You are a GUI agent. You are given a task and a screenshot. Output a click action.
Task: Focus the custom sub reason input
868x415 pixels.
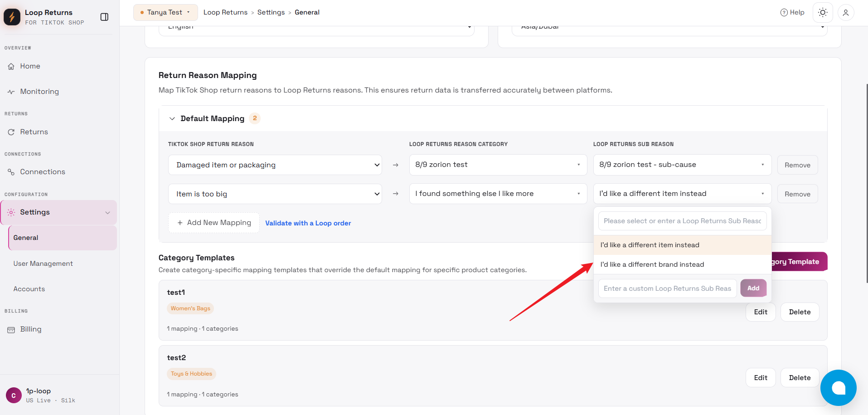tap(667, 288)
